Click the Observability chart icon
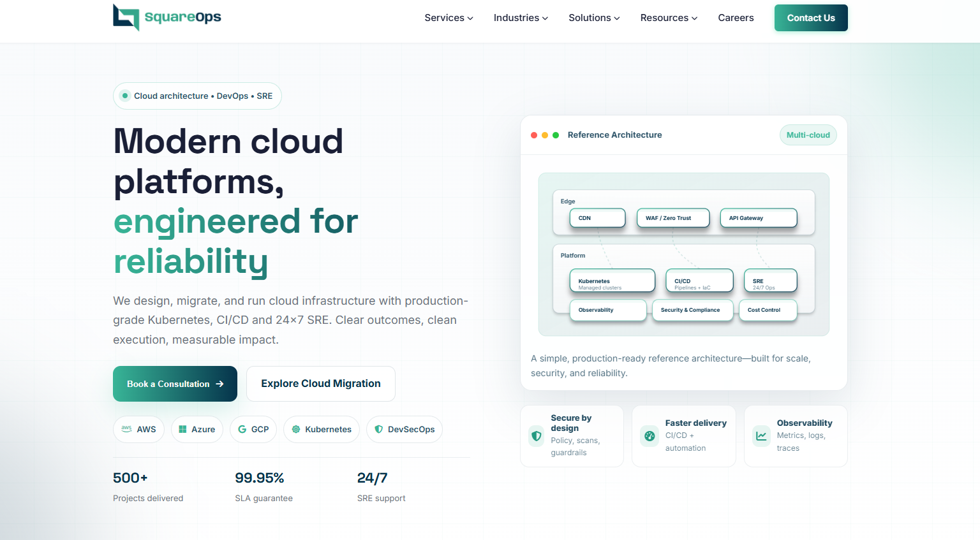The width and height of the screenshot is (980, 540). pyautogui.click(x=761, y=436)
